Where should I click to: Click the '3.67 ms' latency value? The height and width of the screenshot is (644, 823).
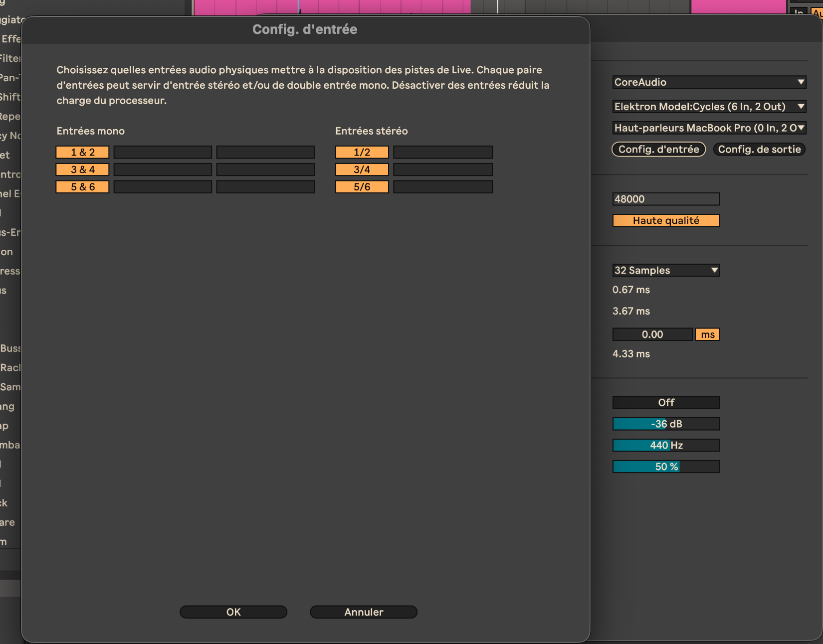click(x=631, y=312)
